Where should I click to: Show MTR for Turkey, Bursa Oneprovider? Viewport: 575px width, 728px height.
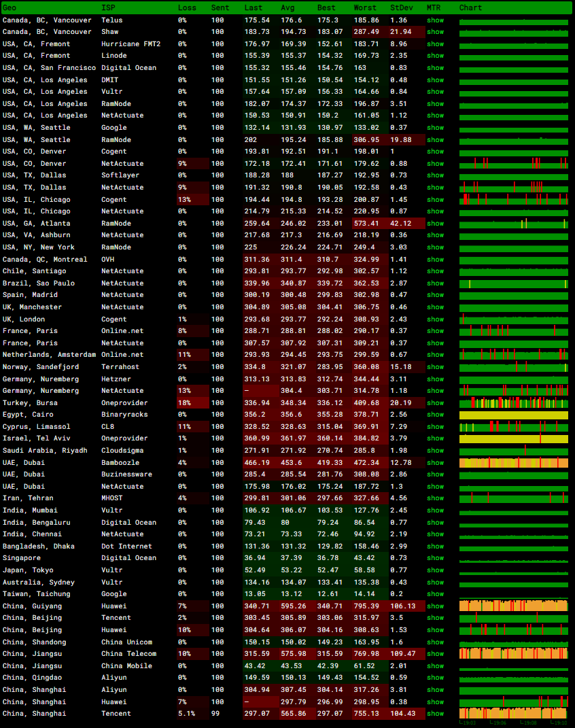pyautogui.click(x=435, y=403)
